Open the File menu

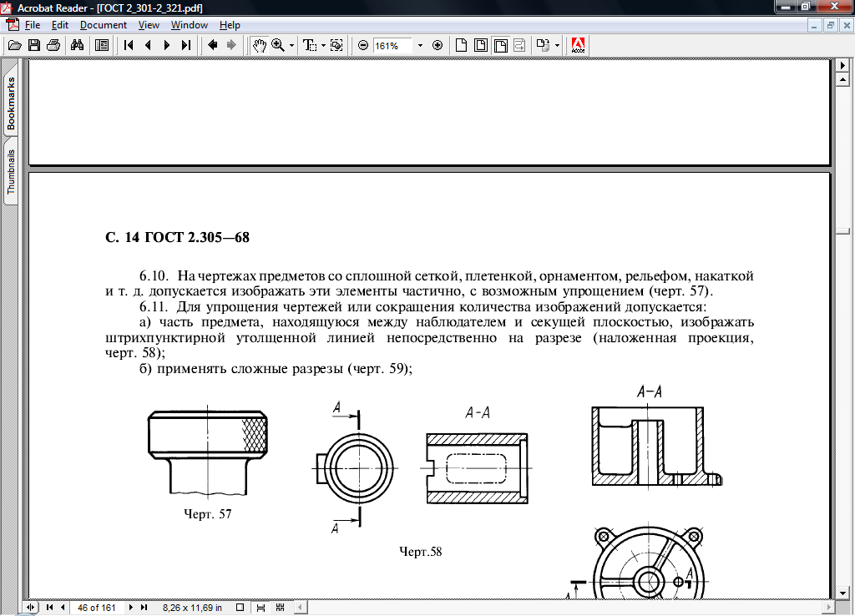[x=33, y=25]
